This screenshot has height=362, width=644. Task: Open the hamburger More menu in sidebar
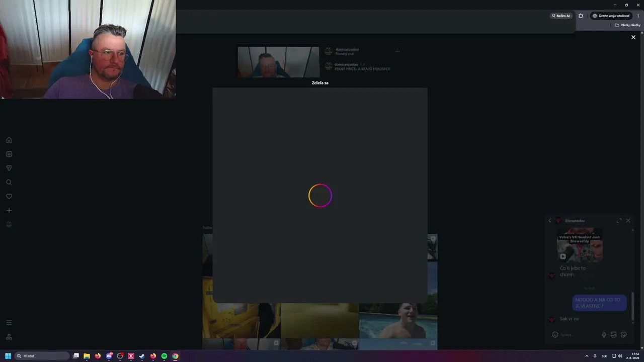(x=9, y=323)
